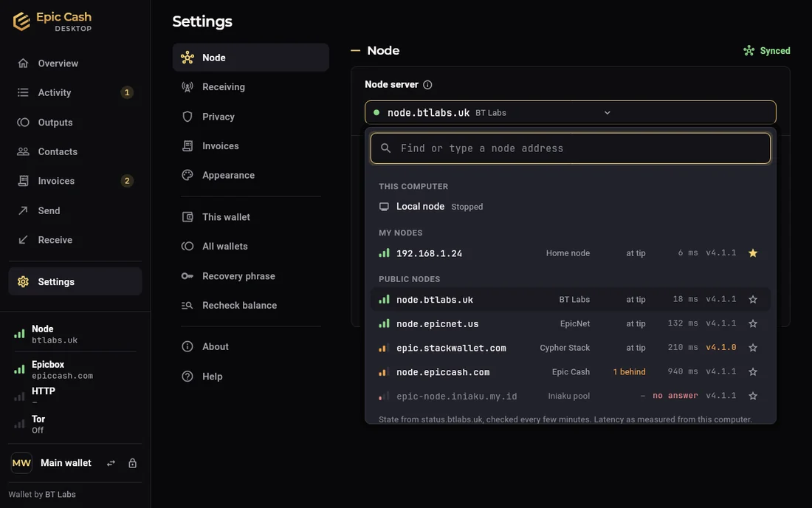Click Receive in the sidebar

tap(75, 240)
